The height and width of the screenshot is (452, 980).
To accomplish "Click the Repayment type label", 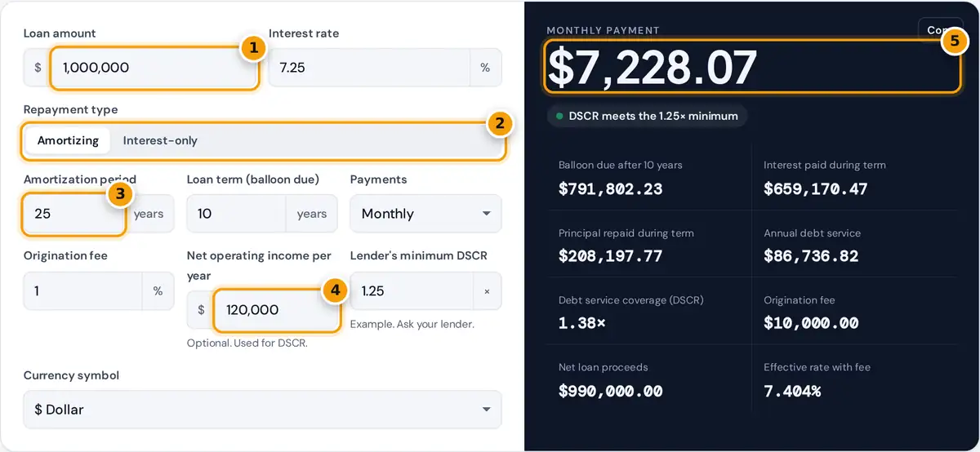I will pos(70,109).
